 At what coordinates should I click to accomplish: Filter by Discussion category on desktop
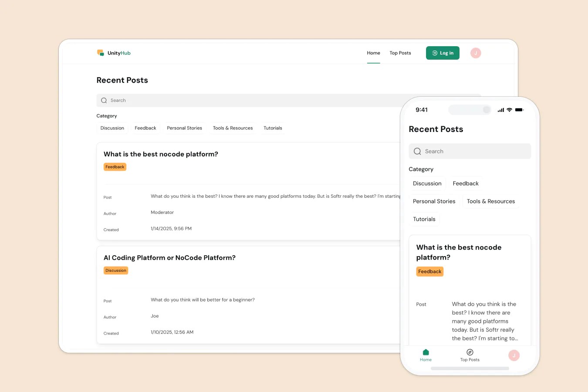112,128
